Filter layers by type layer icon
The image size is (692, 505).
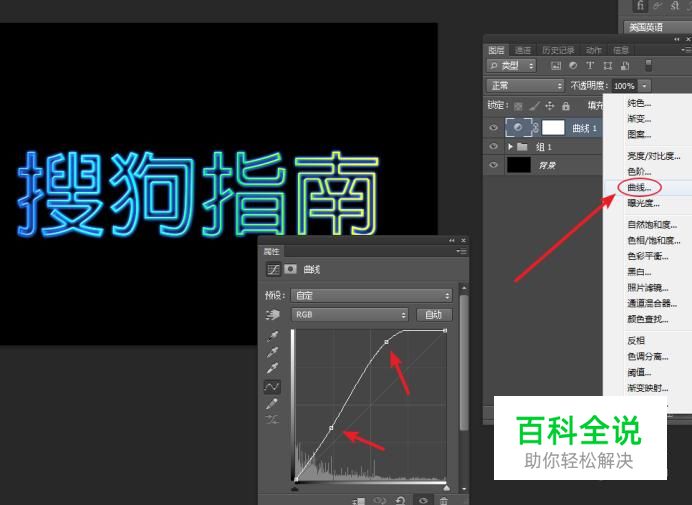(590, 66)
